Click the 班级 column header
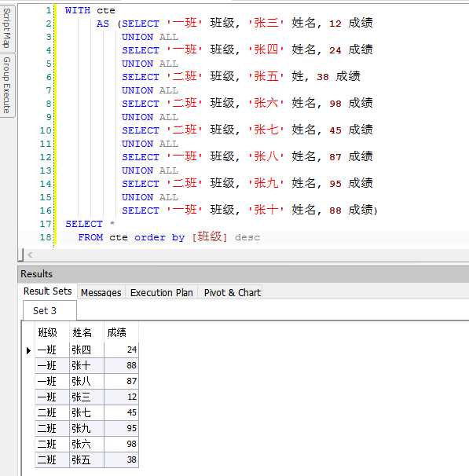Screen dimensions: 469x476 pos(52,332)
